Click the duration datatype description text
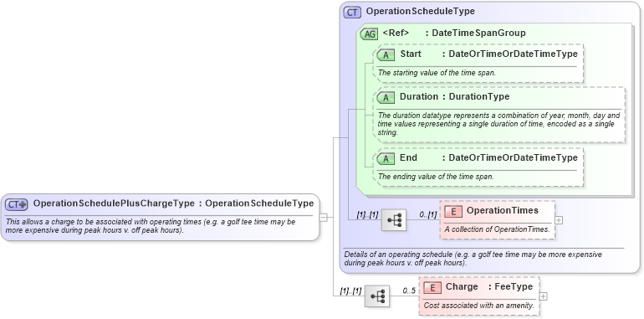 coord(498,124)
